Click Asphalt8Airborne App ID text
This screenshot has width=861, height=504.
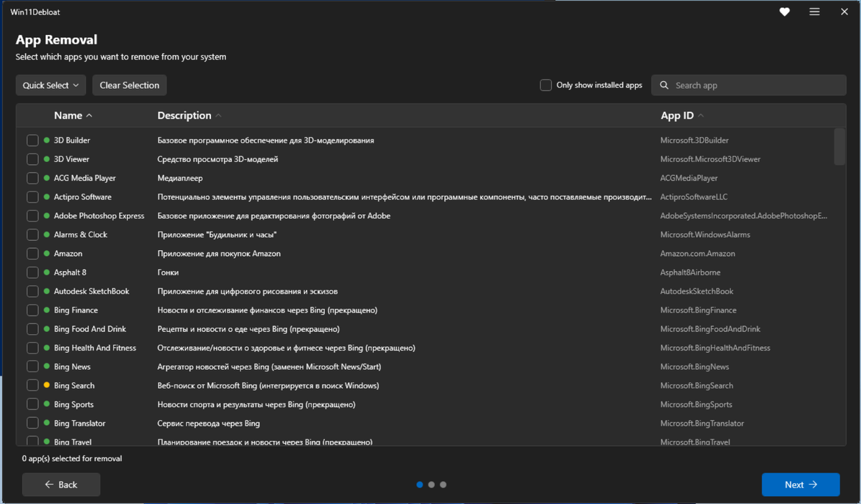click(691, 272)
